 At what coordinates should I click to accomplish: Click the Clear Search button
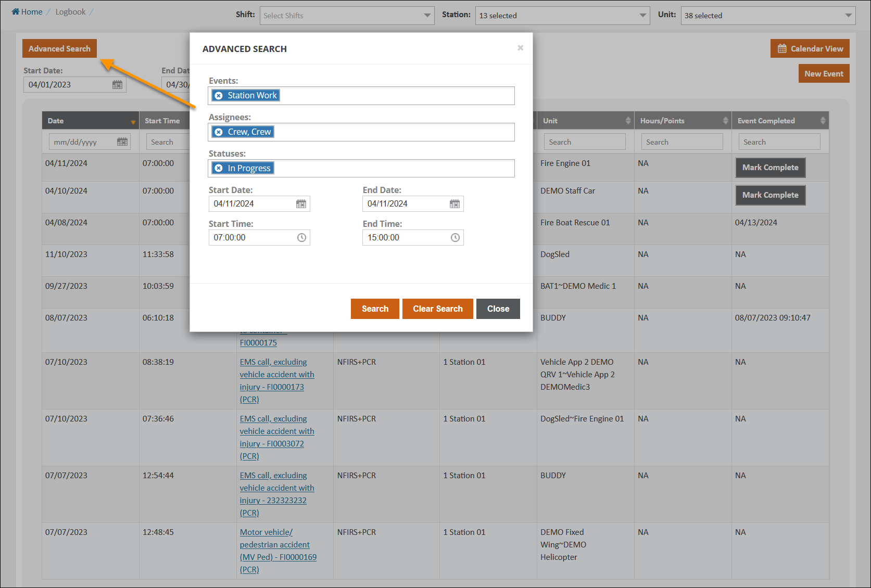[x=437, y=309]
